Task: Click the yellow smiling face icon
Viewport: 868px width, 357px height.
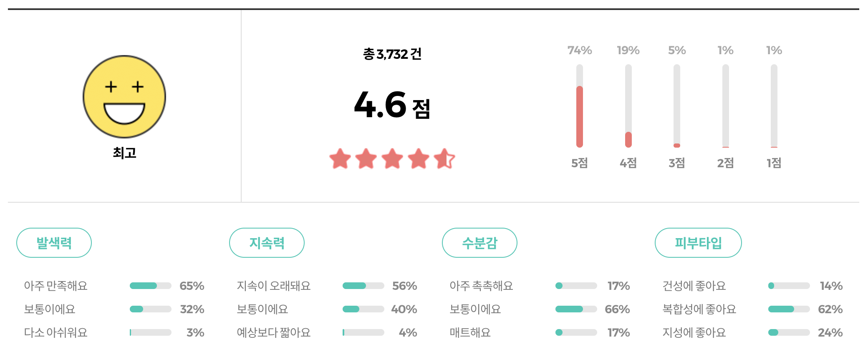Action: [125, 96]
